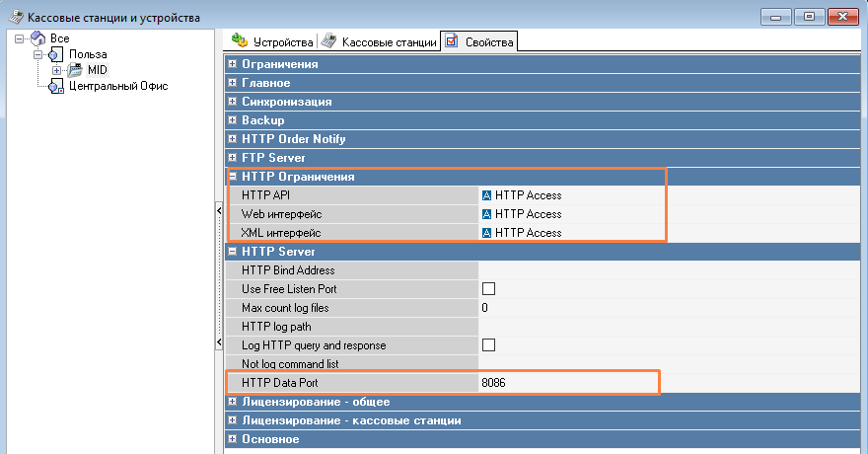Click the Устройства tab icon
The width and height of the screenshot is (868, 454).
coord(239,40)
